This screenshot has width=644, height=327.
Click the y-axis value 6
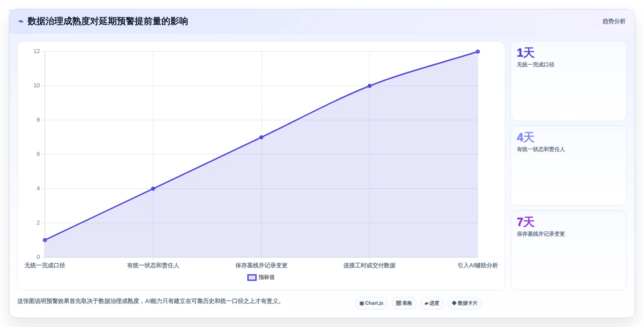pos(38,154)
